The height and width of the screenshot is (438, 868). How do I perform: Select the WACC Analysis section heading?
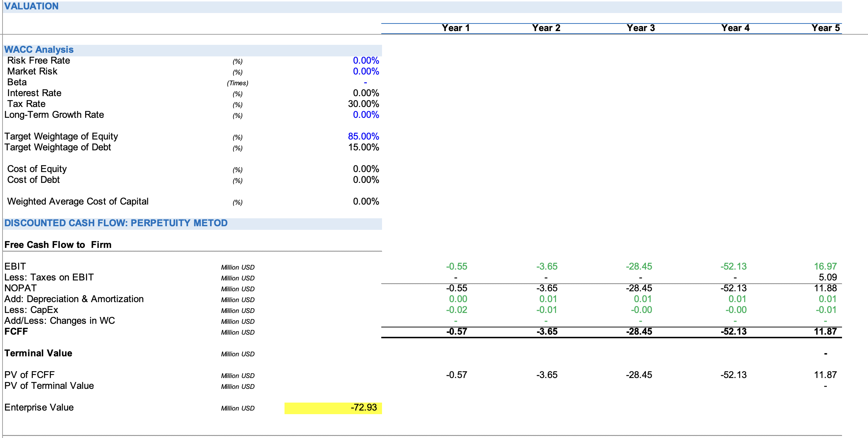point(39,50)
